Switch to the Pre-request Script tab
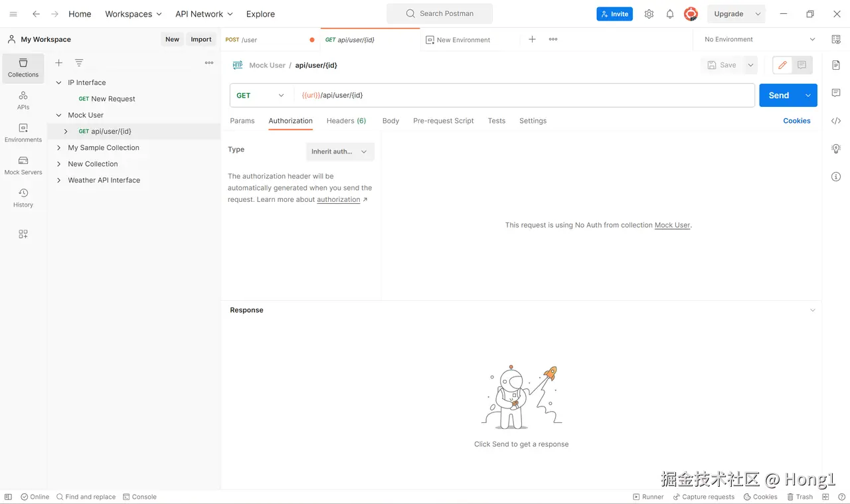Screen dimensions: 850x504 444,121
